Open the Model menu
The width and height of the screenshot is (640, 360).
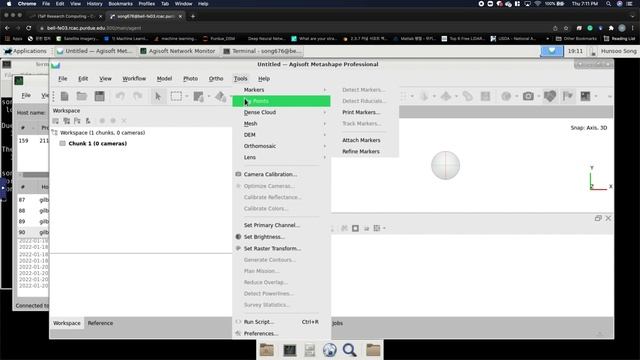click(x=164, y=78)
